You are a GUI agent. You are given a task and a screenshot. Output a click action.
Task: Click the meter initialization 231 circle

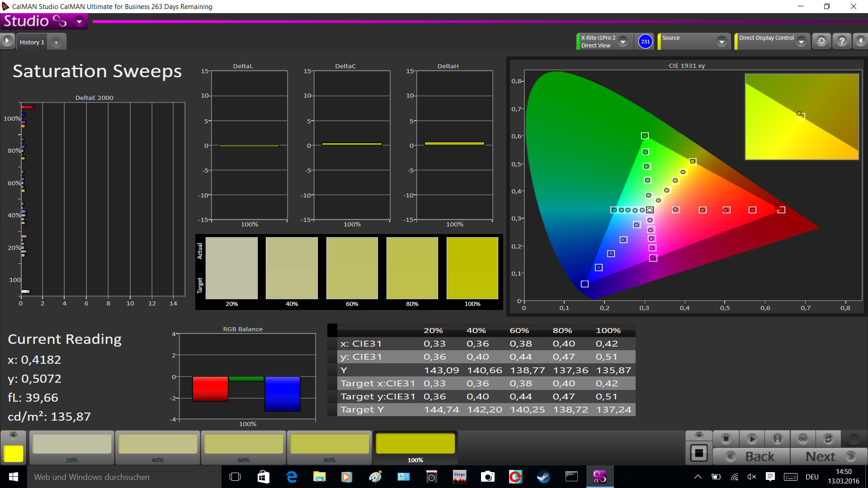646,42
